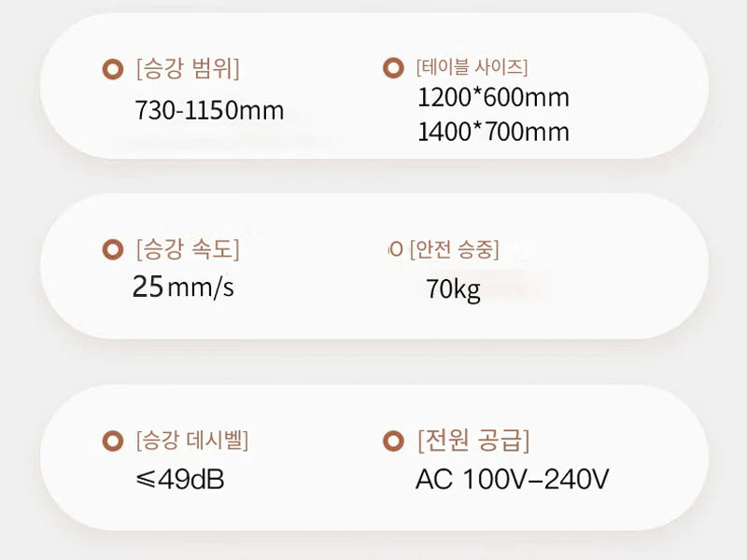Click the ring bullet beside 테이블 사이즈
The width and height of the screenshot is (747, 560).
pos(393,67)
